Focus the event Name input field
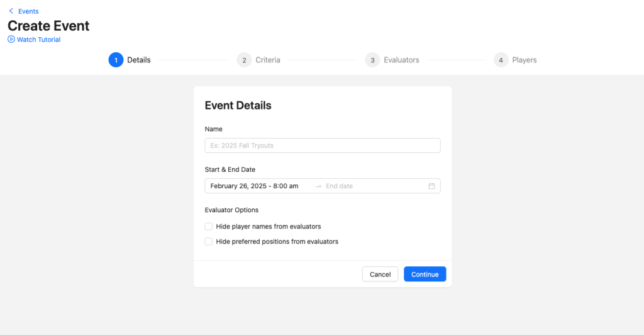 tap(323, 145)
